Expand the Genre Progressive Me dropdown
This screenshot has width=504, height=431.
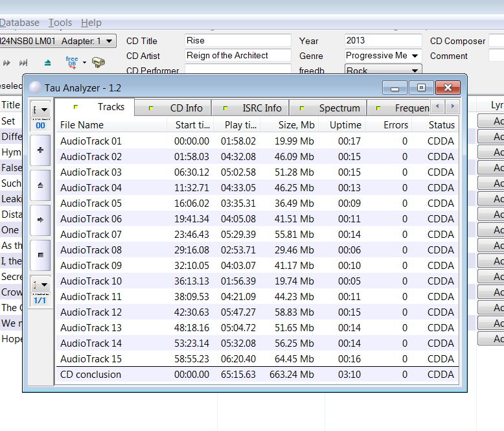point(415,56)
